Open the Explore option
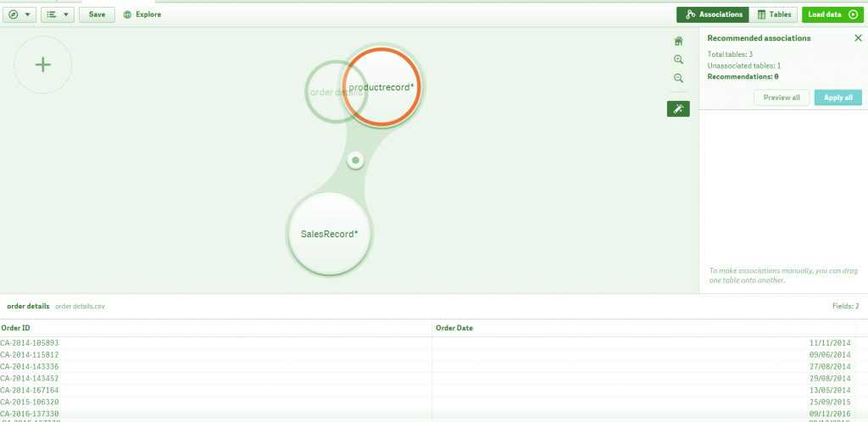868x422 pixels. 142,14
